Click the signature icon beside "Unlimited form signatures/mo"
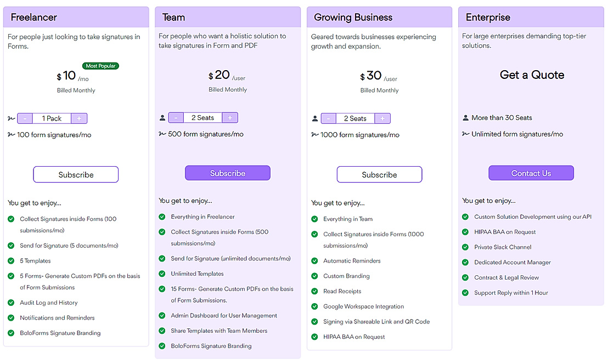 click(465, 134)
